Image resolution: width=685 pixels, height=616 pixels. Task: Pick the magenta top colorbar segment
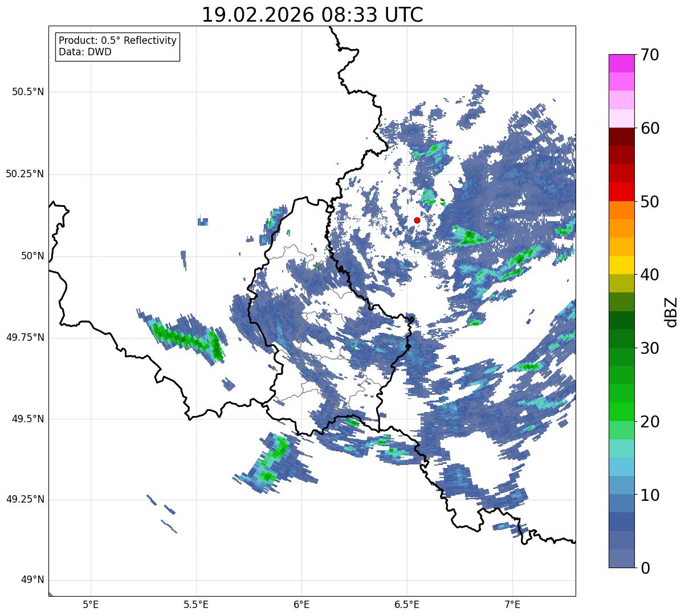click(x=622, y=63)
